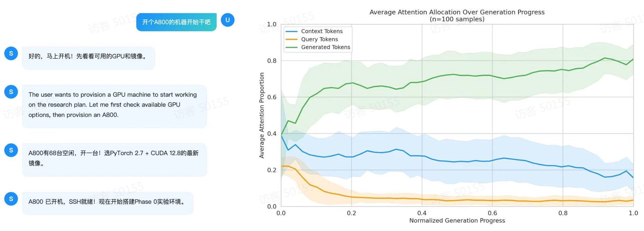Click the S avatar beside the A800有68台空闲 message
The height and width of the screenshot is (231, 644).
click(11, 150)
